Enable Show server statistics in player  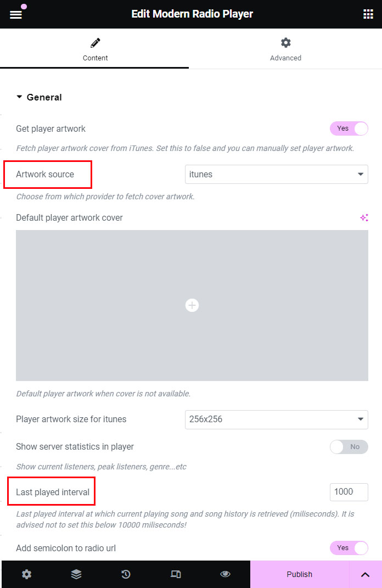coord(349,447)
